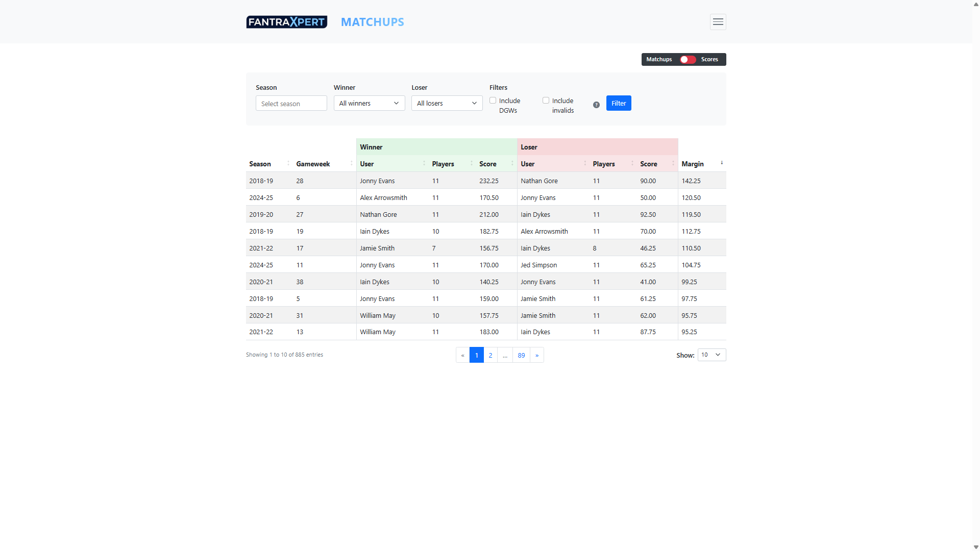Screen dimensions: 980x551
Task: Click the Select season input field
Action: pyautogui.click(x=291, y=104)
